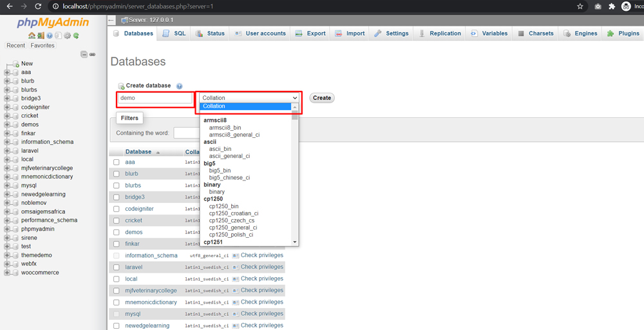644x330 pixels.
Task: Open navigation panel settings gear icon
Action: point(68,35)
